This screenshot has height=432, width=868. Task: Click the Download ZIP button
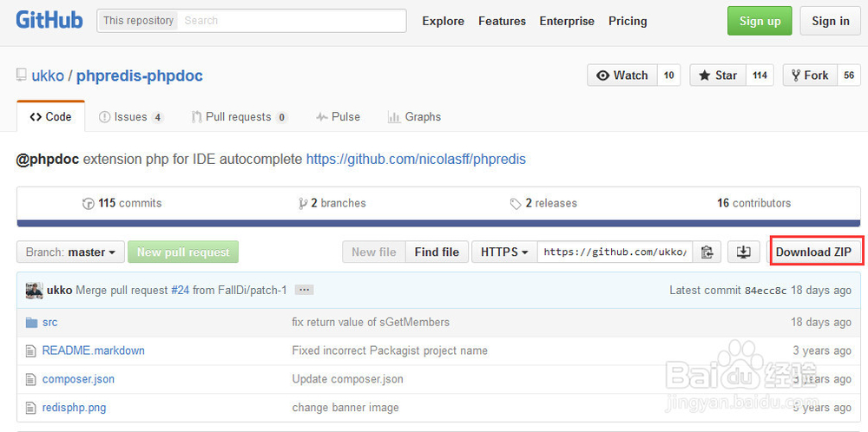click(x=813, y=252)
